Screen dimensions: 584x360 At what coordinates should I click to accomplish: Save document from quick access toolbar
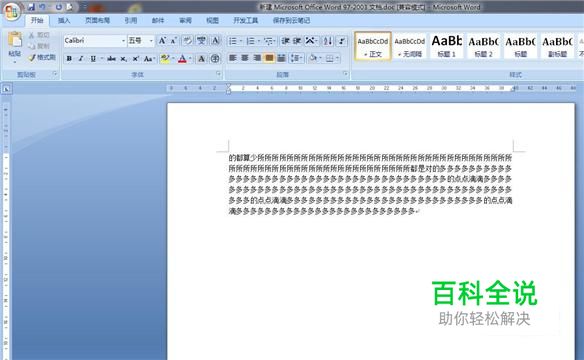32,7
